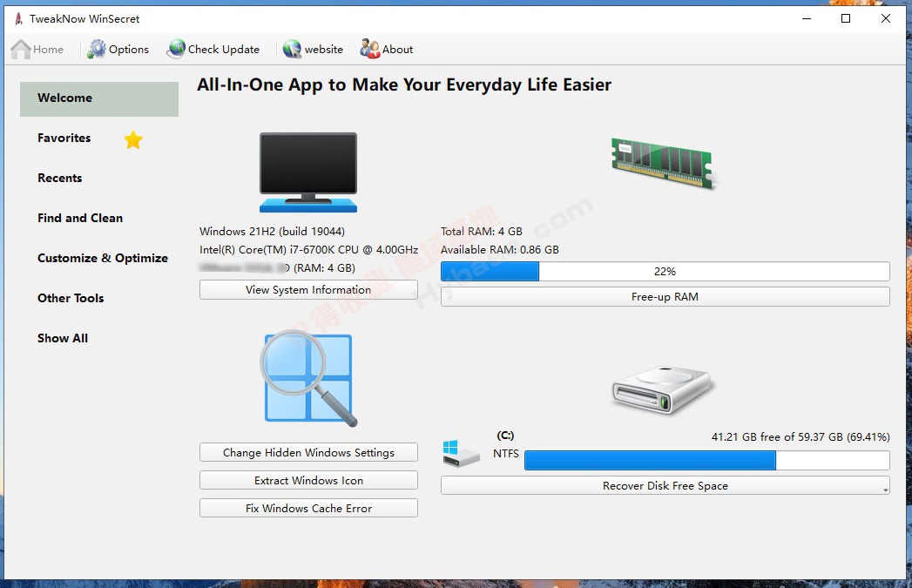This screenshot has height=588, width=912.
Task: Click the About toolbar label
Action: coord(397,50)
